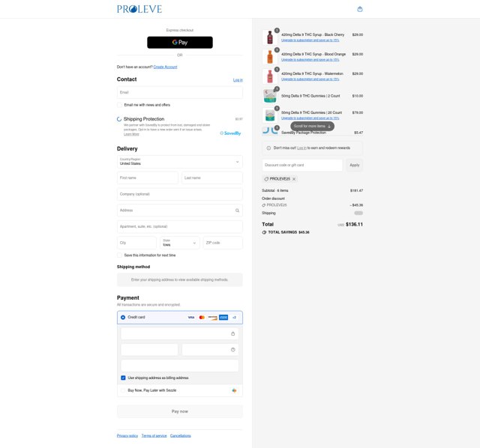This screenshot has height=448, width=480.
Task: Open the State dropdown showing Iowa
Action: coord(180,243)
